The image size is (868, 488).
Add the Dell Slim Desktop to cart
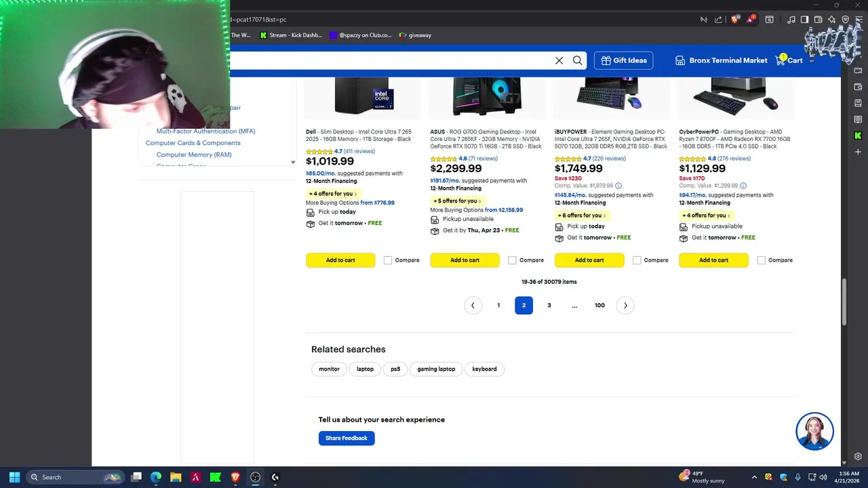[340, 260]
